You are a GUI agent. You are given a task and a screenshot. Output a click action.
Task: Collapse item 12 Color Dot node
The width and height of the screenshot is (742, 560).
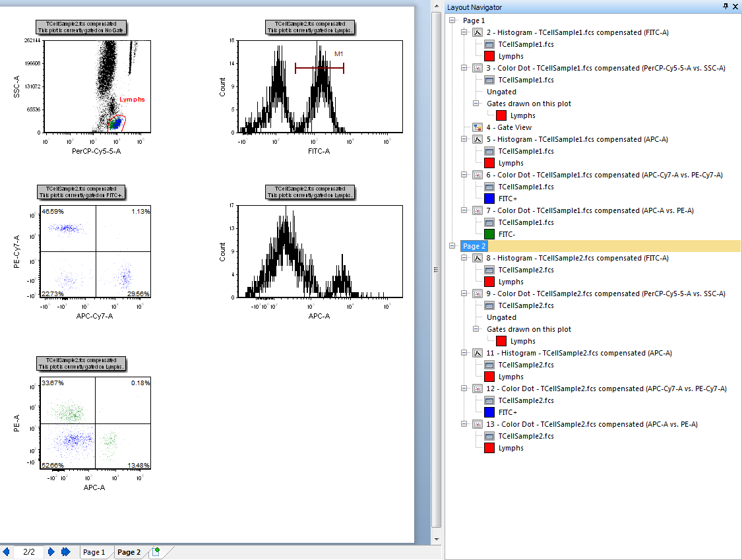point(464,389)
